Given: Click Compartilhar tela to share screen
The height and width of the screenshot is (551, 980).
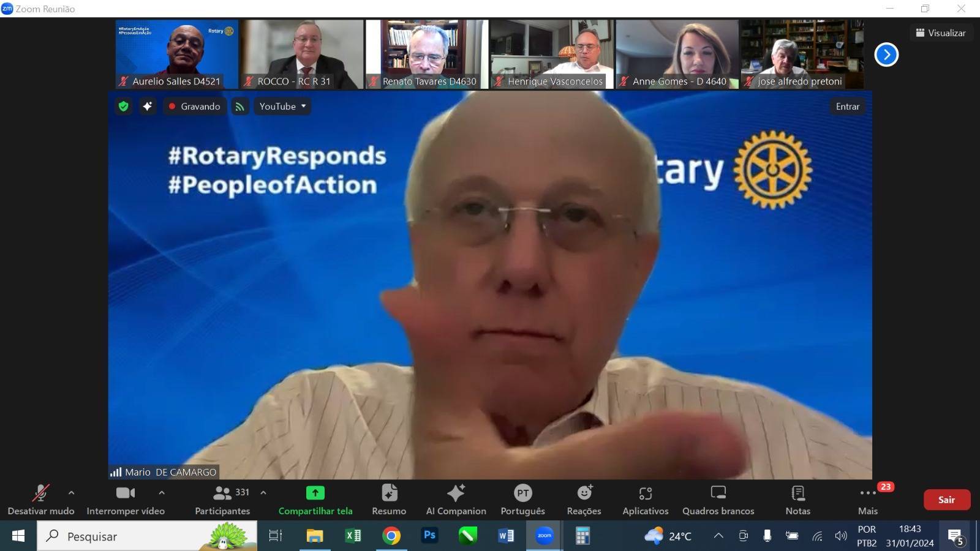Looking at the screenshot, I should [x=315, y=500].
